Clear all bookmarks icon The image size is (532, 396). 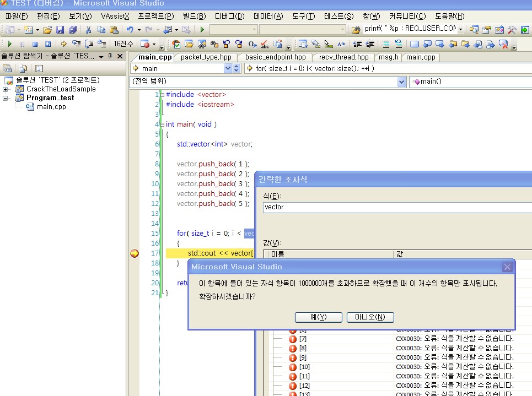pyautogui.click(x=503, y=44)
